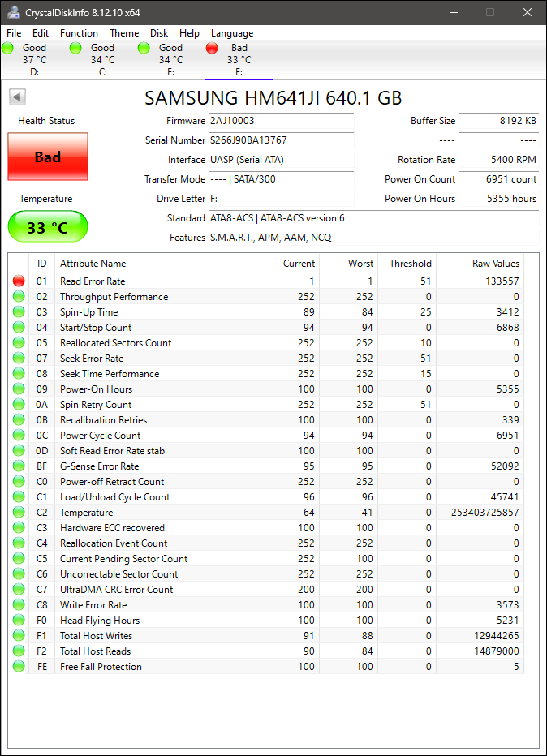Open the Disk menu
547x756 pixels.
[159, 32]
